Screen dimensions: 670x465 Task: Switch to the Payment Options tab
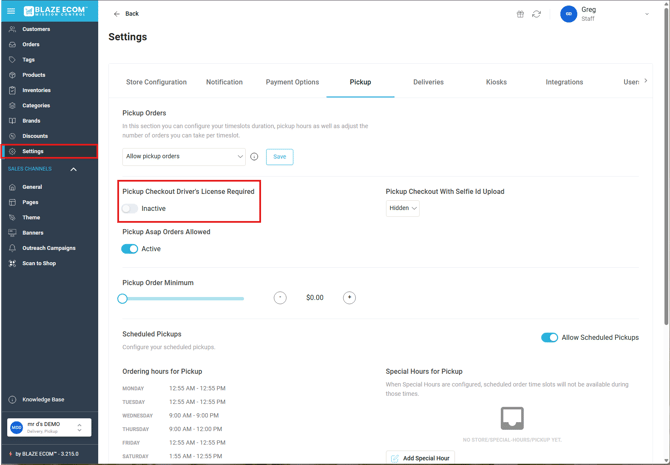point(292,82)
